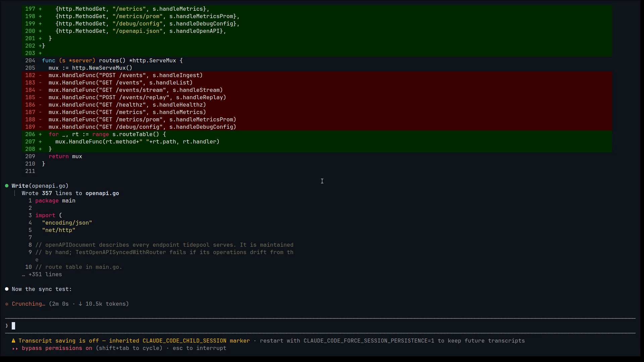This screenshot has height=362, width=644.
Task: Click removed line 183 'GET /events' handleList
Action: tap(317, 83)
